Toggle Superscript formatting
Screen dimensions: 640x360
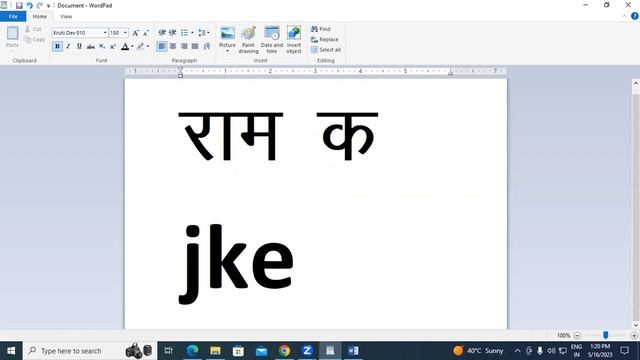pyautogui.click(x=113, y=47)
